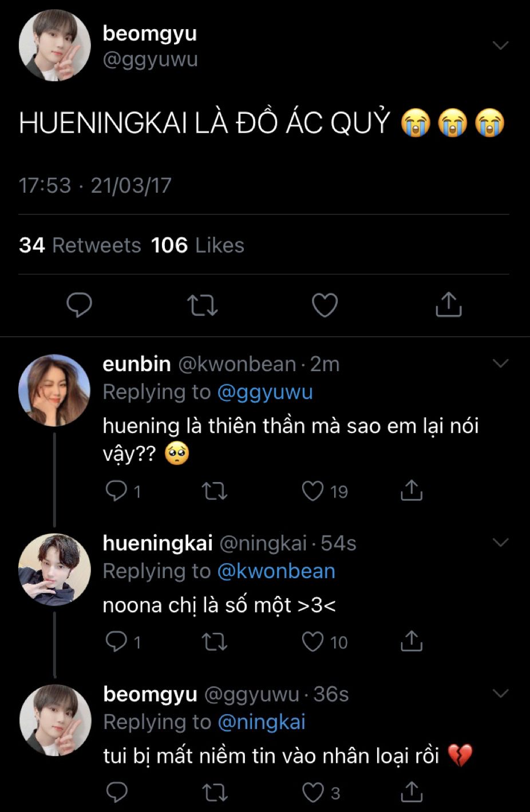Image resolution: width=530 pixels, height=812 pixels.
Task: Open chevron menu on hueningkai's reply
Action: coord(500,543)
